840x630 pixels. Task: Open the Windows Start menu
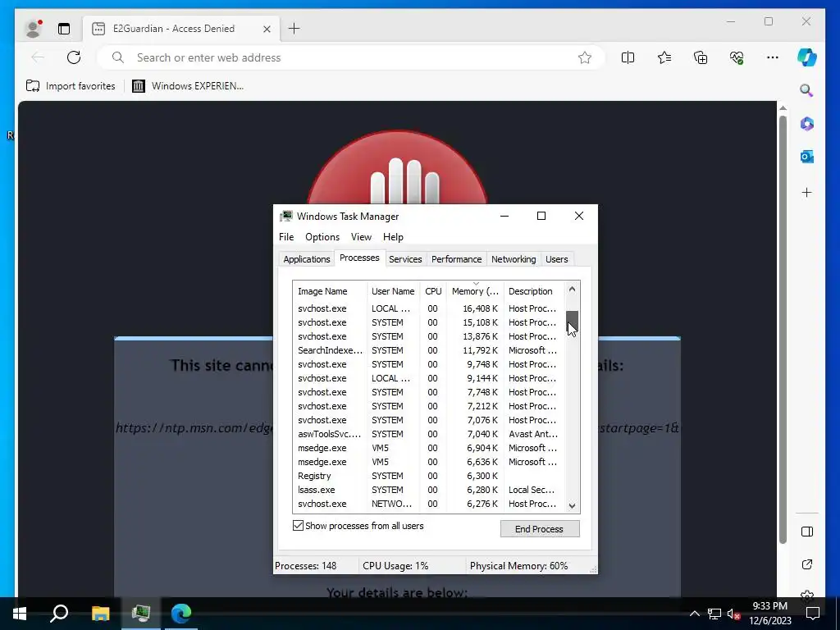(20, 613)
